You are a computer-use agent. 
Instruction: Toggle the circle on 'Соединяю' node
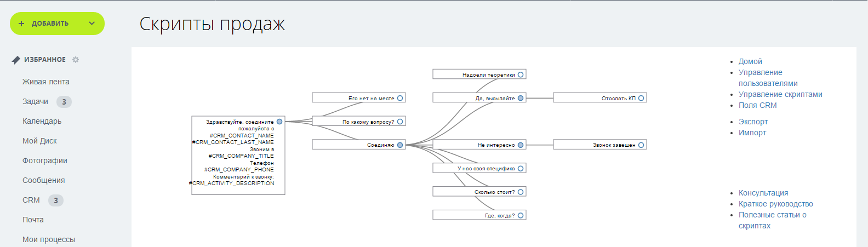400,145
